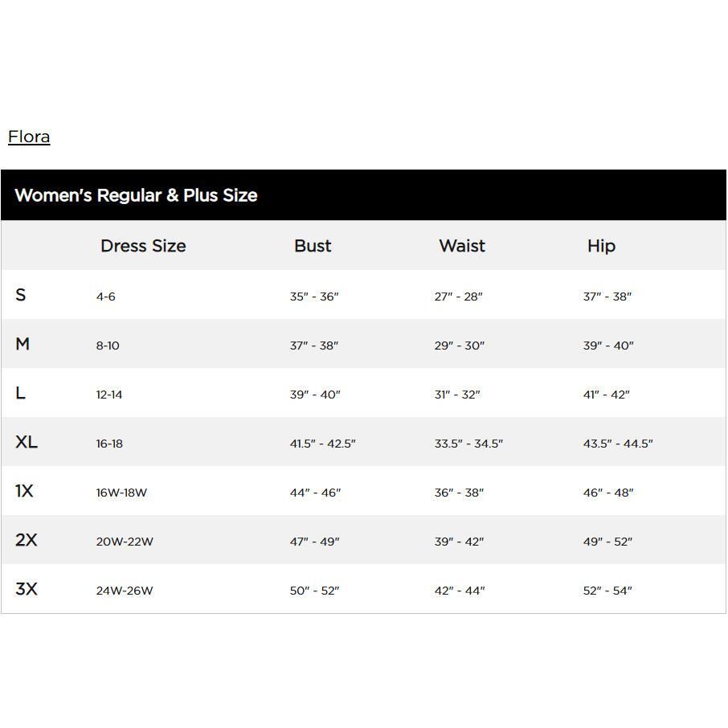Click dress size 16W-18W cell
This screenshot has height=728, width=728.
pos(121,493)
